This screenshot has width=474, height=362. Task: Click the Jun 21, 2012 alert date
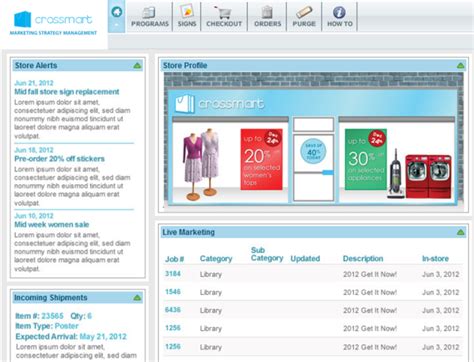click(34, 83)
